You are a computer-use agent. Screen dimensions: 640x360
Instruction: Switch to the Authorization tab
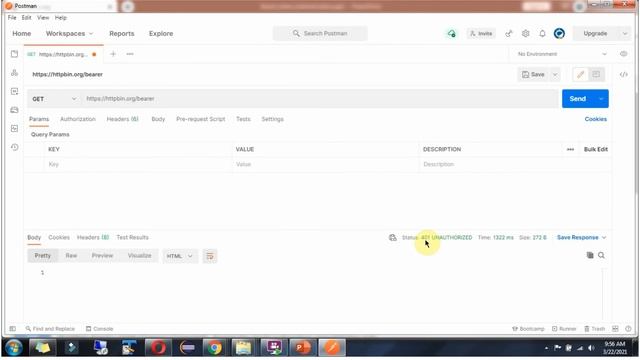[x=78, y=119]
